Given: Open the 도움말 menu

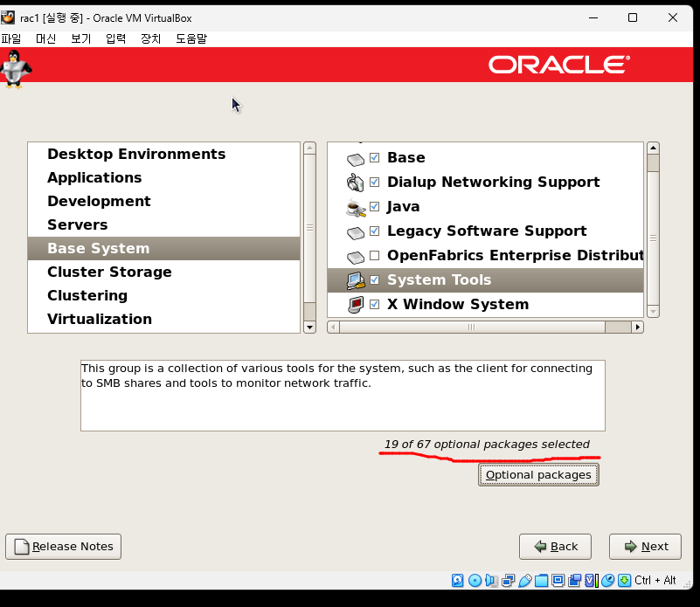Looking at the screenshot, I should pyautogui.click(x=191, y=38).
